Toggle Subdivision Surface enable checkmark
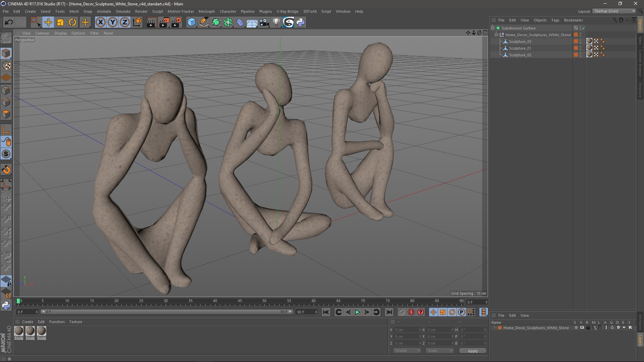 pos(584,28)
